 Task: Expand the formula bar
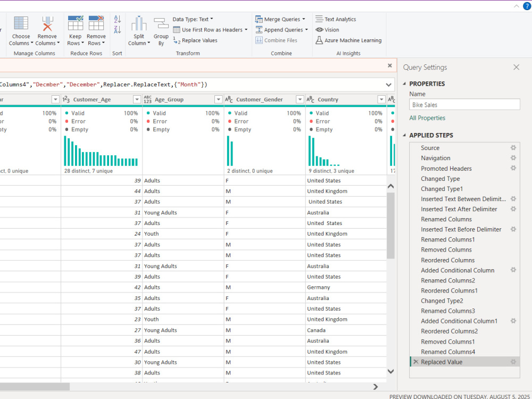pyautogui.click(x=388, y=85)
